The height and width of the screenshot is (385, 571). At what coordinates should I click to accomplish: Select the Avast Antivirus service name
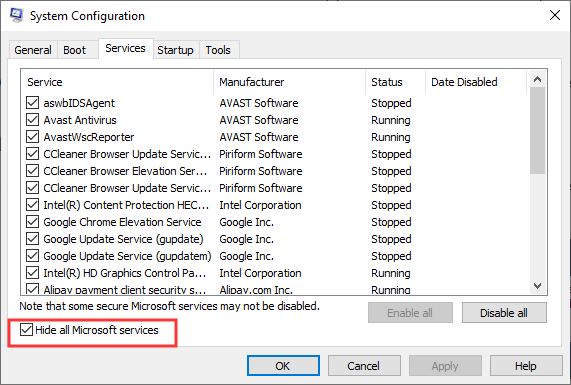[80, 120]
